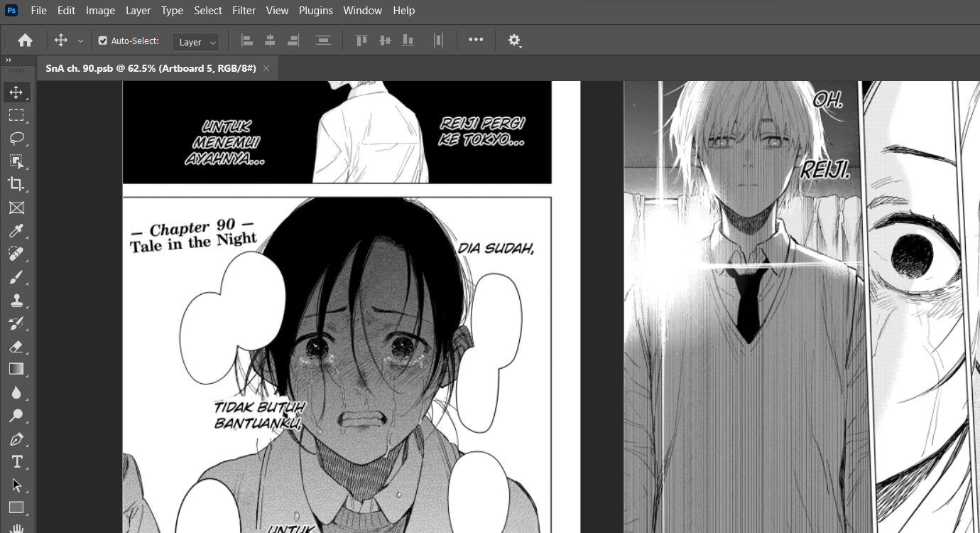Click the 'Chapter 90 Tale in the Night' title
The width and height of the screenshot is (980, 533).
click(x=192, y=236)
